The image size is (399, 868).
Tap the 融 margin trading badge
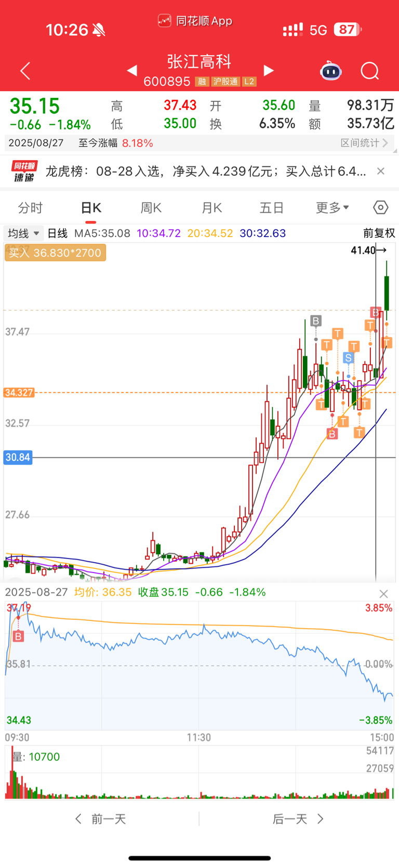click(x=202, y=82)
